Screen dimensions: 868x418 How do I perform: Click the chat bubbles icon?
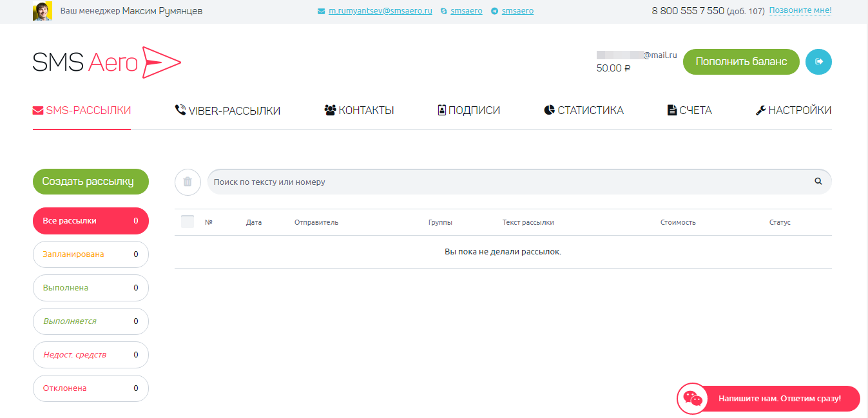693,399
